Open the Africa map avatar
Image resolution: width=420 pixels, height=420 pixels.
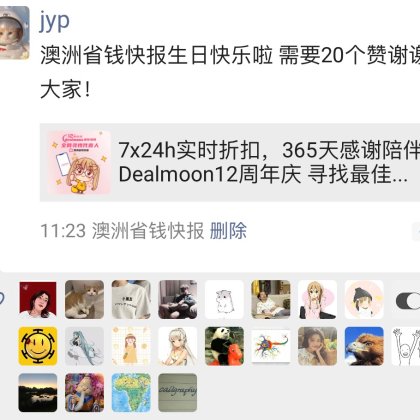[x=131, y=393]
